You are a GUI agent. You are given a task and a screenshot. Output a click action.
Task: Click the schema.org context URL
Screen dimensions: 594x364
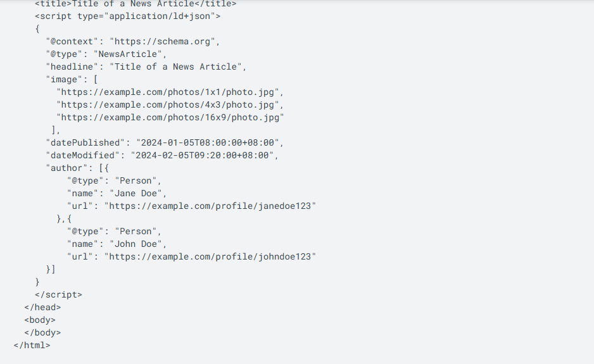pyautogui.click(x=164, y=42)
